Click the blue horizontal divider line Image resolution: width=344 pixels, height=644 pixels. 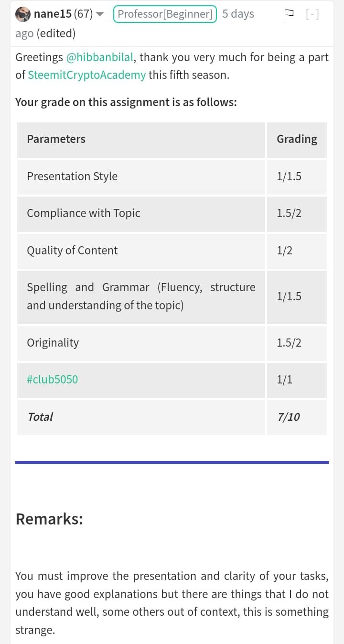click(172, 462)
